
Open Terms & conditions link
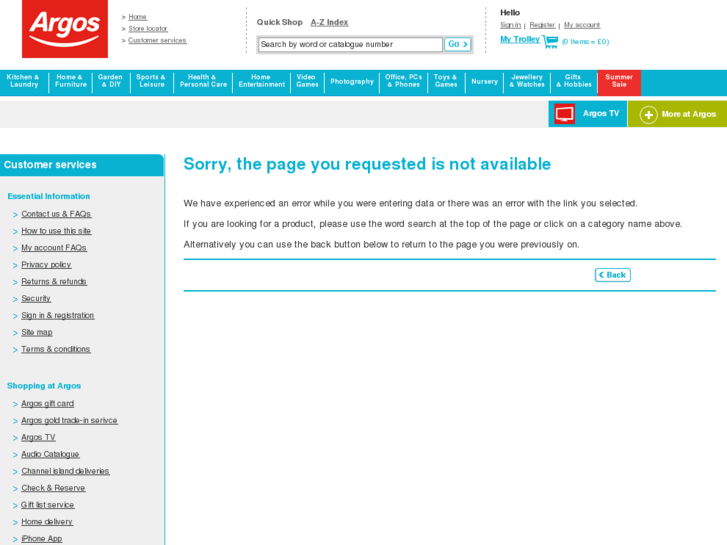(x=56, y=349)
